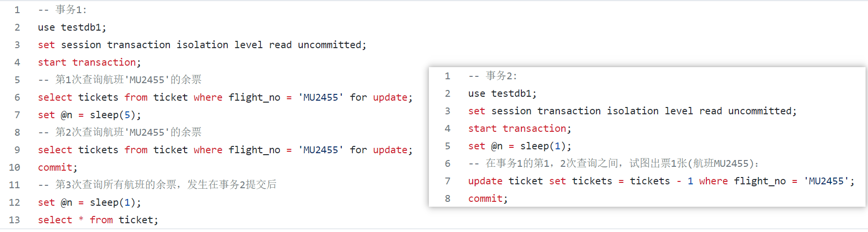Click "start transaction;" in the 事务1 block
This screenshot has height=232, width=868.
(x=89, y=62)
